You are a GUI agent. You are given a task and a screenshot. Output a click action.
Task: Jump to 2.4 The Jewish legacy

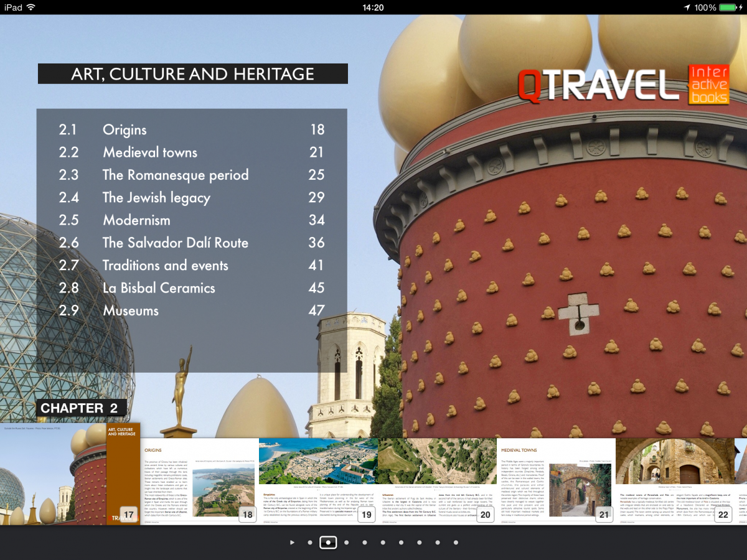click(x=192, y=198)
